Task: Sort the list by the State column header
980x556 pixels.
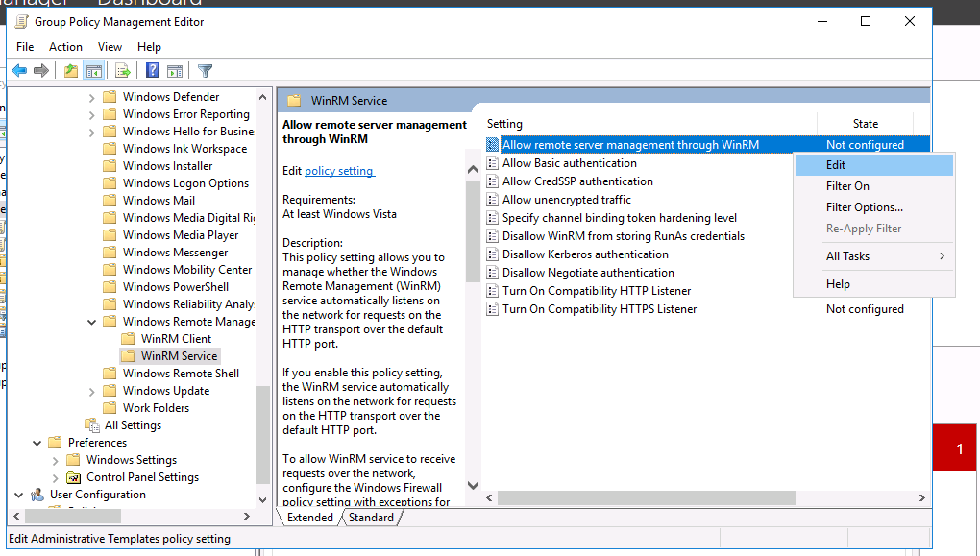Action: tap(865, 124)
